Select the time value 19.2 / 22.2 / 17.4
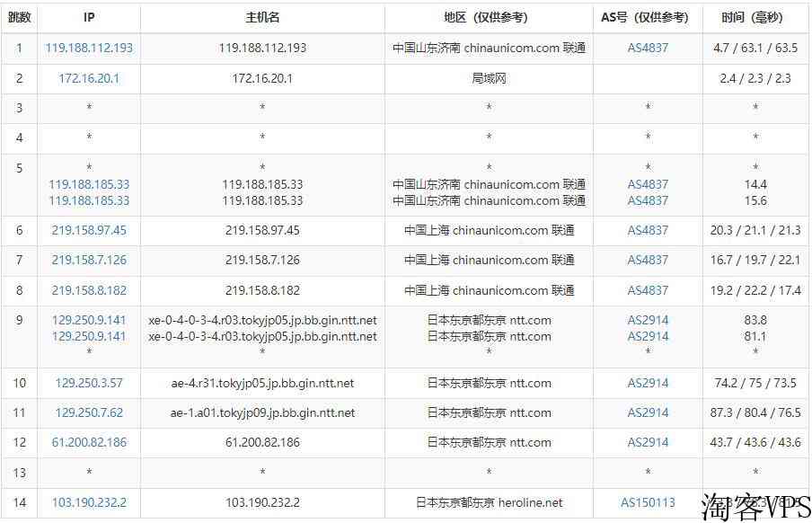Screen dimensions: 812x523 point(755,290)
